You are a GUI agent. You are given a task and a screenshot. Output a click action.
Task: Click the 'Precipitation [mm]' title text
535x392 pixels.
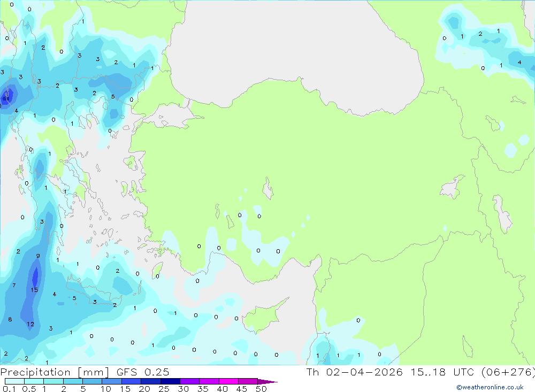[55, 372]
